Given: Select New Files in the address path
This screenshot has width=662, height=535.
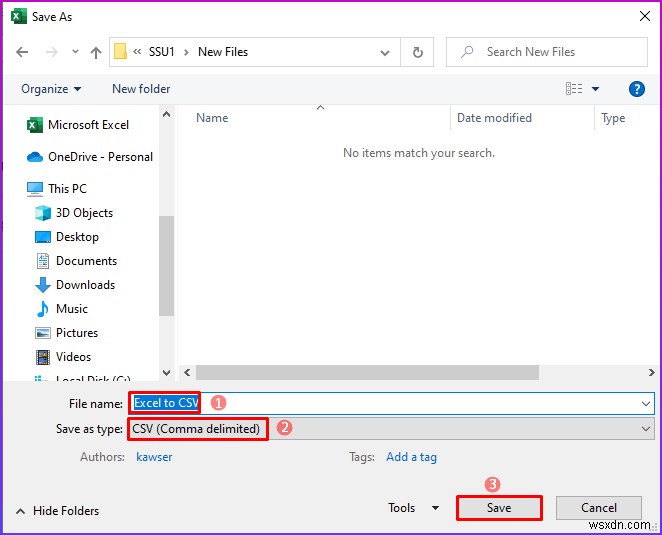Looking at the screenshot, I should [223, 52].
